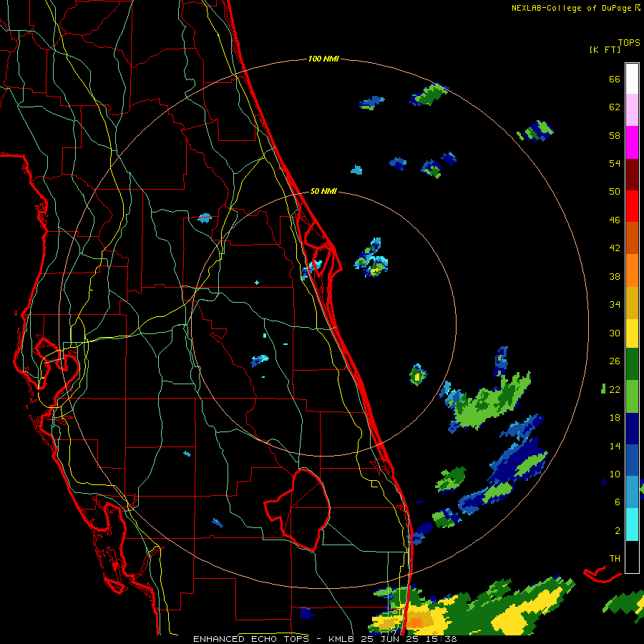
Task: Click the NEXLAB-College of DuPage title text
Action: (x=575, y=8)
